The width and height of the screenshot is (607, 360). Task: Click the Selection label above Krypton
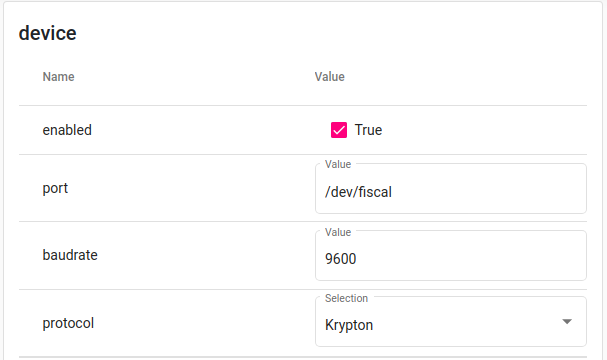(346, 298)
